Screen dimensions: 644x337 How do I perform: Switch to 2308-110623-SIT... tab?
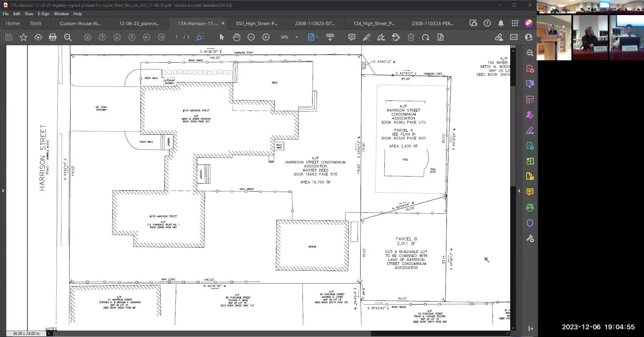pyautogui.click(x=315, y=23)
